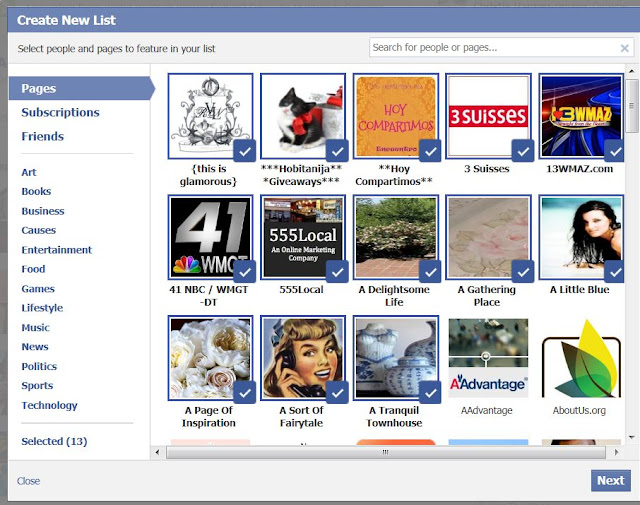Select the {this is glamorous} page thumbnail
This screenshot has width=640, height=505.
point(210,116)
